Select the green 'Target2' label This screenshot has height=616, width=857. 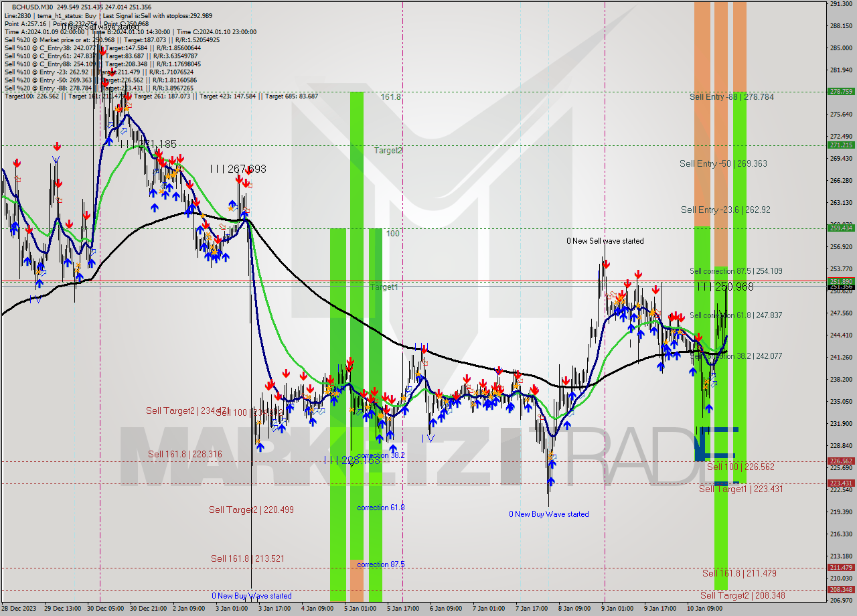[x=388, y=151]
